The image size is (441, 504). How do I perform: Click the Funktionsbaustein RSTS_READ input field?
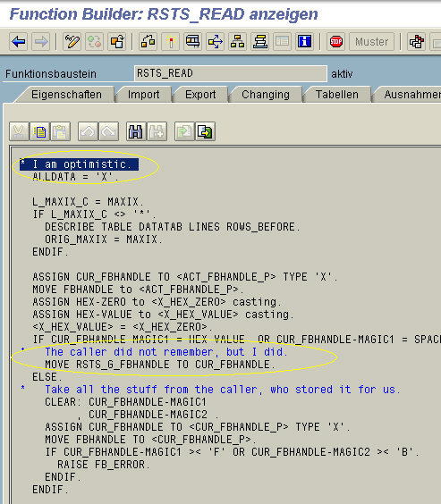pos(230,73)
